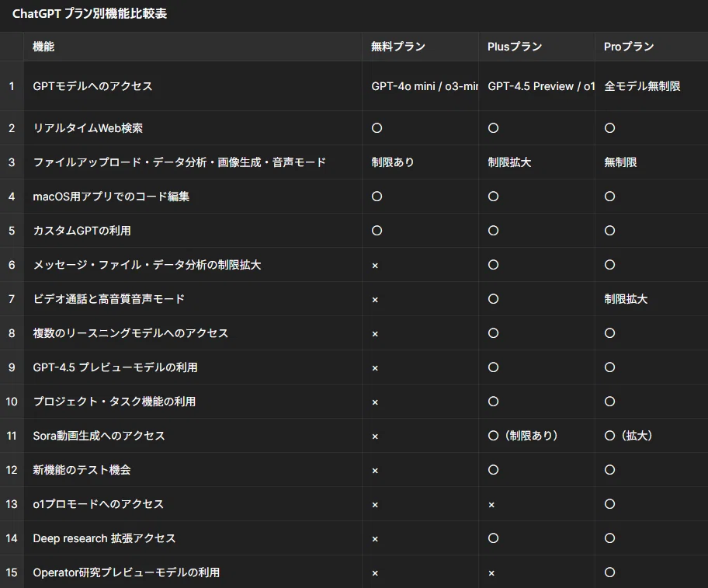Image resolution: width=708 pixels, height=588 pixels.
Task: Select row number 15 in the table
Action: coord(12,572)
